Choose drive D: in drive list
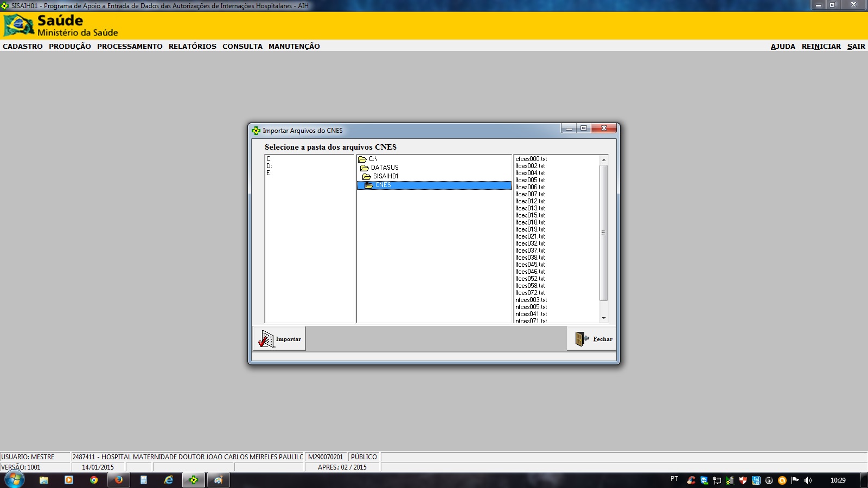 pos(269,166)
